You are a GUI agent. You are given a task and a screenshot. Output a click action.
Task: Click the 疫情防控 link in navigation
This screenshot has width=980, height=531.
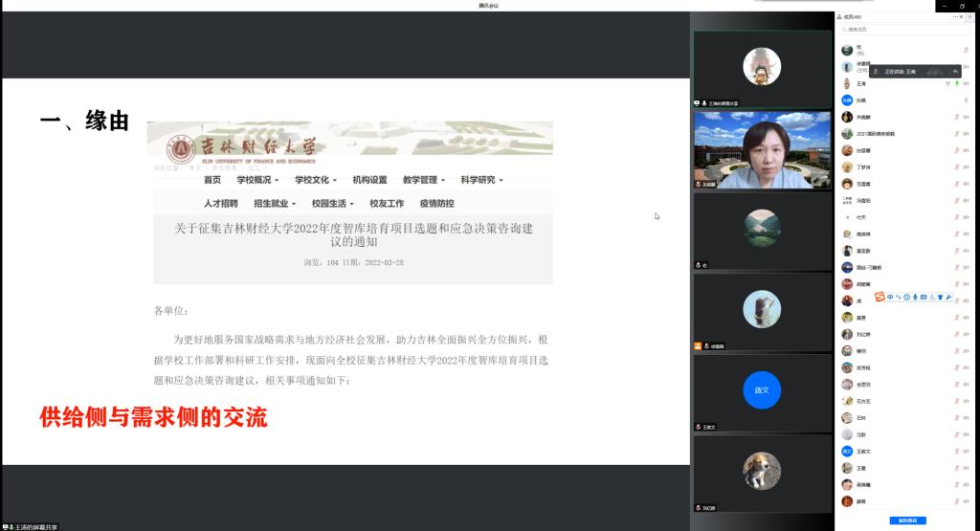point(436,204)
